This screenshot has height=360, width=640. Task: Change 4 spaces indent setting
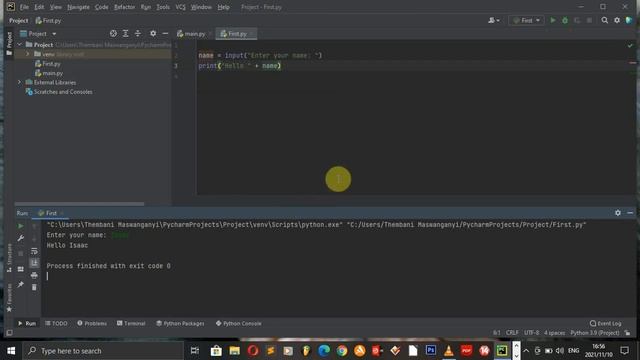(x=554, y=333)
